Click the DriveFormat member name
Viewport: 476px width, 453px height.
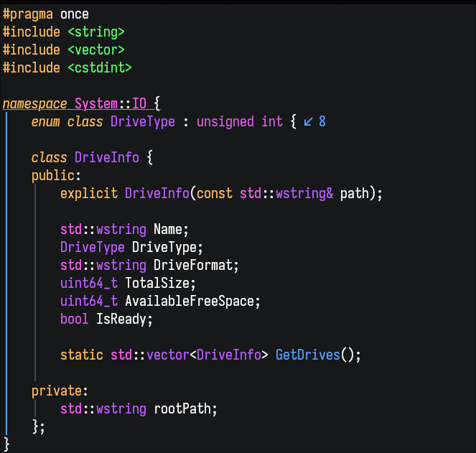pos(192,266)
